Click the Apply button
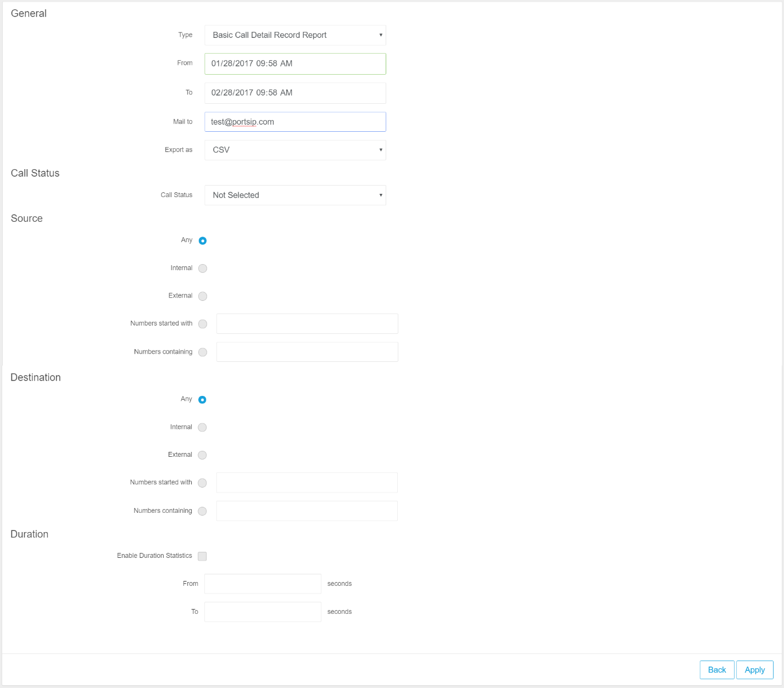 [754, 670]
